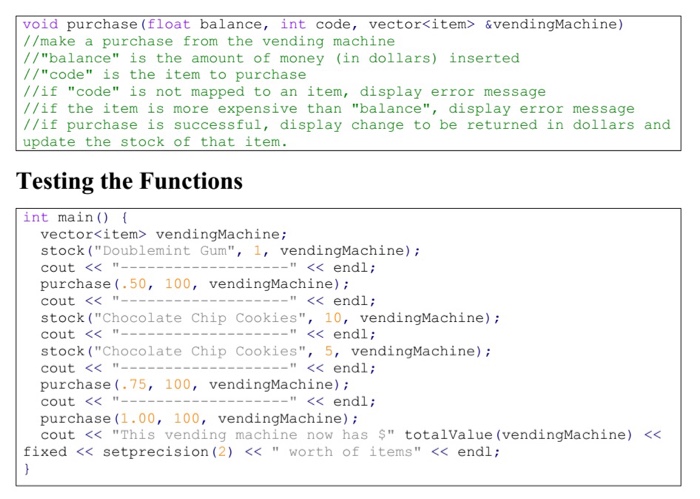Click the cout 'This vending machine now has $' line

[351, 435]
